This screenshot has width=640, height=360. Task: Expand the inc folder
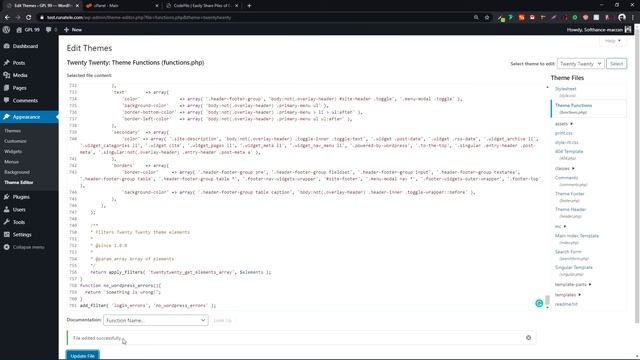(560, 226)
